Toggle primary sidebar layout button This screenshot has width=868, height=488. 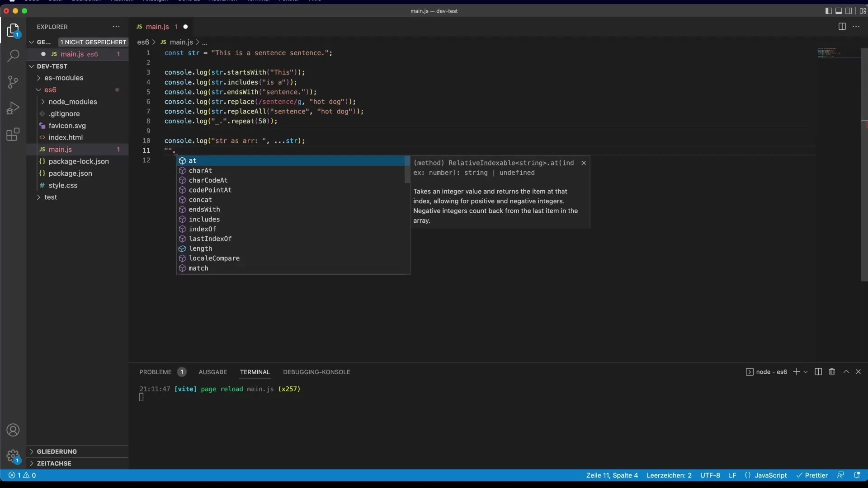(x=828, y=11)
